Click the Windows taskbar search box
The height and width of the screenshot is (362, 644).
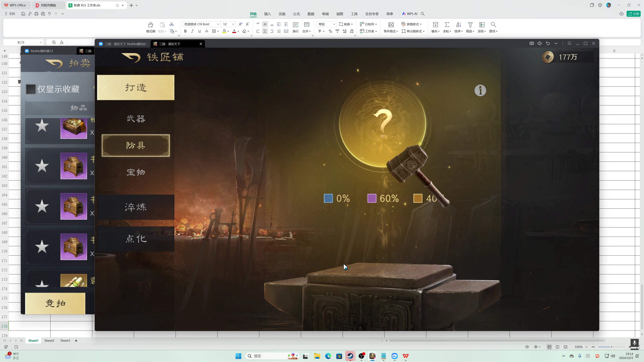272,356
